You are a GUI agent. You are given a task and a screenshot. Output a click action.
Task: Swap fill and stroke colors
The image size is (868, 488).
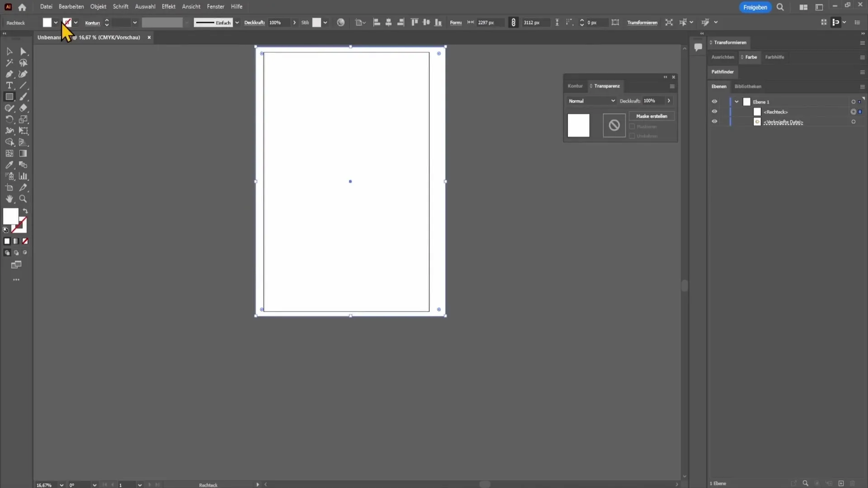coord(25,211)
